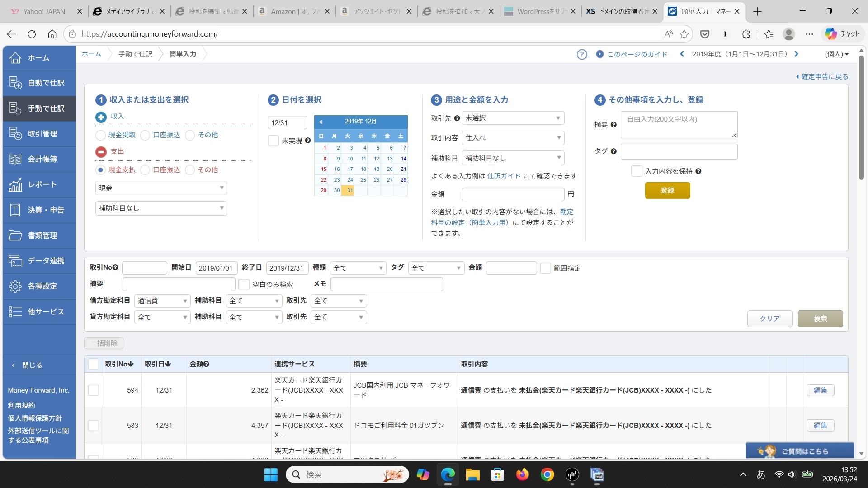
Task: Select 口座振込 radio under 支出
Action: (145, 170)
